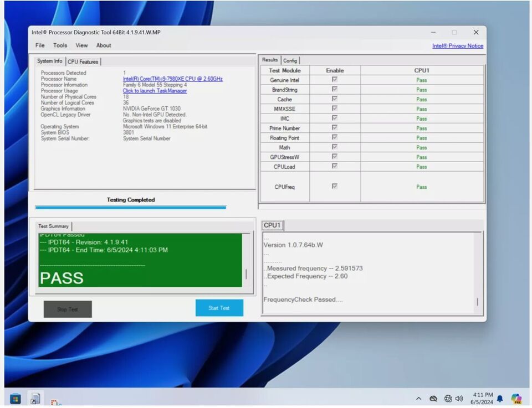Toggle the Math test checkbox

tap(335, 147)
